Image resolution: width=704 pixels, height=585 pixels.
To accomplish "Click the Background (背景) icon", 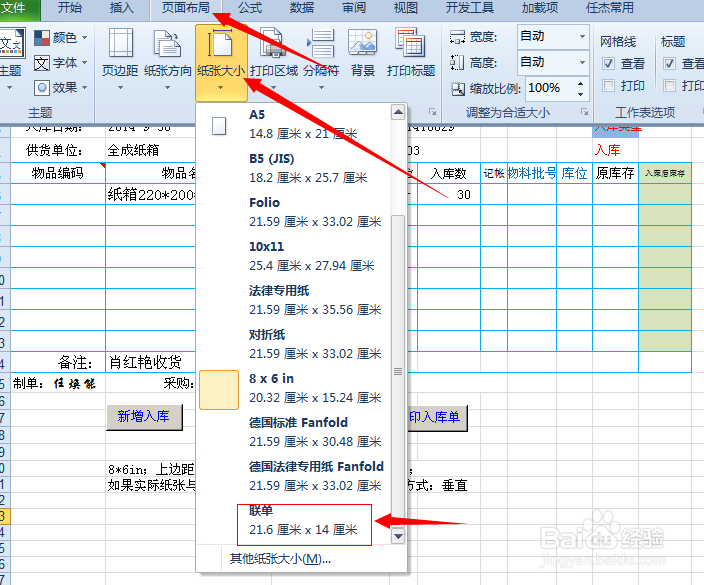I will click(362, 42).
